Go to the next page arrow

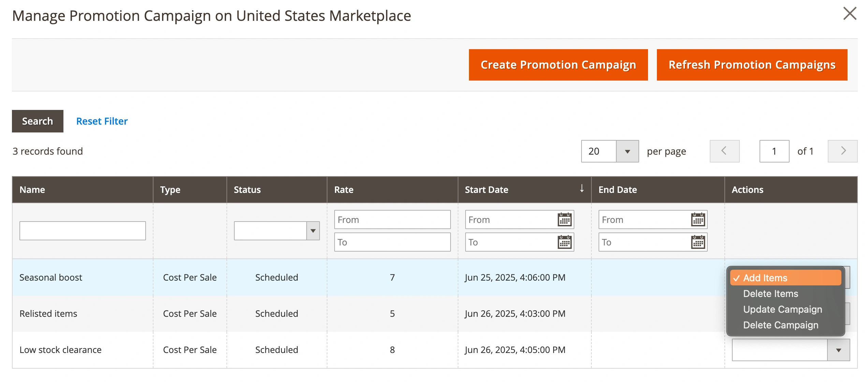842,151
